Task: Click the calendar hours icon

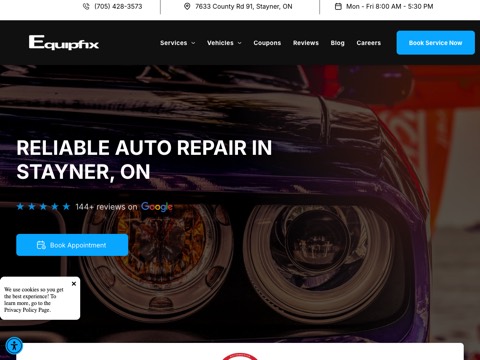Action: point(338,6)
